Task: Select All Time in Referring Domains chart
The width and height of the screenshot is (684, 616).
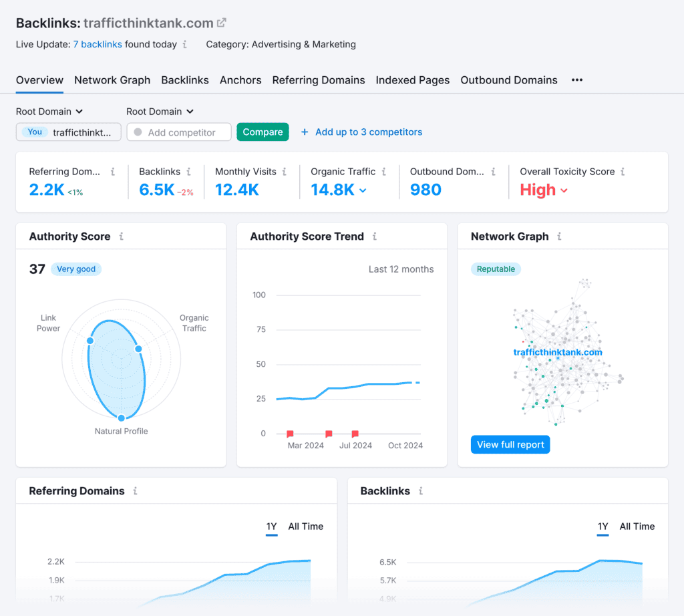Action: [305, 526]
